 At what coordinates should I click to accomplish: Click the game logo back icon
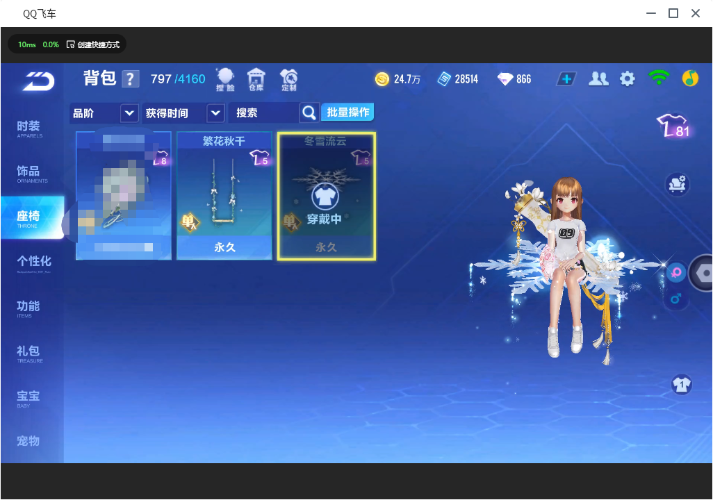[39, 81]
